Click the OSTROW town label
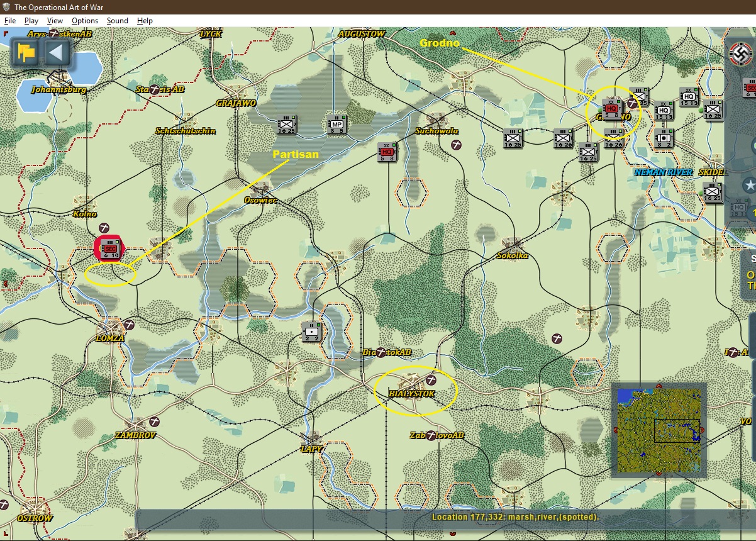 tap(35, 518)
